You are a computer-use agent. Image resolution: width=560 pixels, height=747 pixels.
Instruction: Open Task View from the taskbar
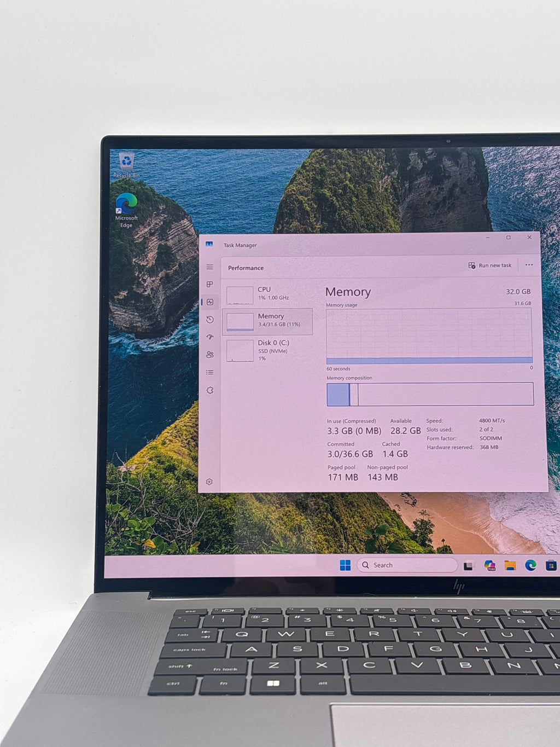468,566
